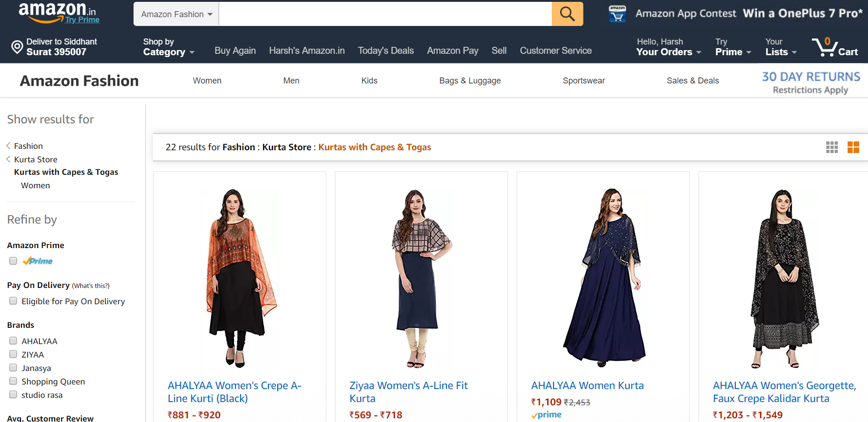Expand the Shop by Category dropdown
This screenshot has width=868, height=422.
[169, 47]
